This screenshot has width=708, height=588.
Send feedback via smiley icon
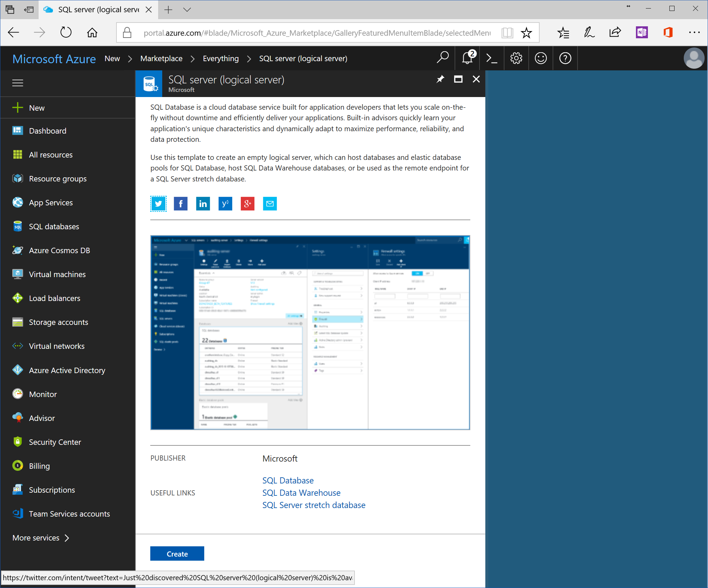(541, 58)
